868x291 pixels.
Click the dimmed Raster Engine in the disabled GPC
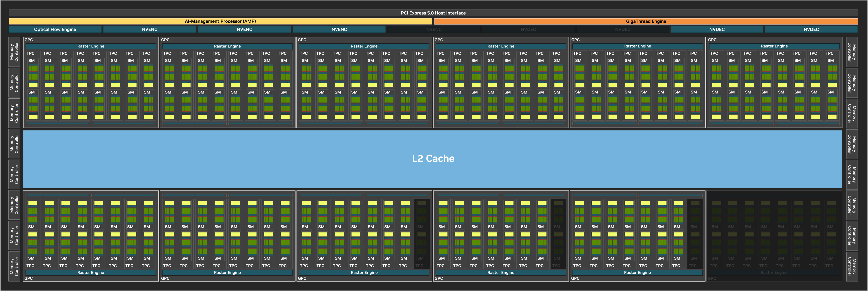coord(774,272)
